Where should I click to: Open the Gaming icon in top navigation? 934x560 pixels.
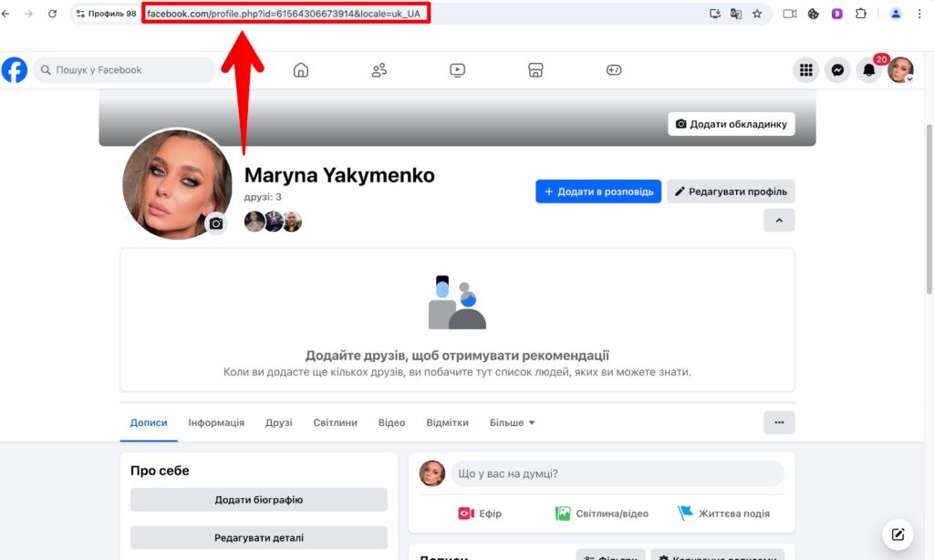(614, 69)
